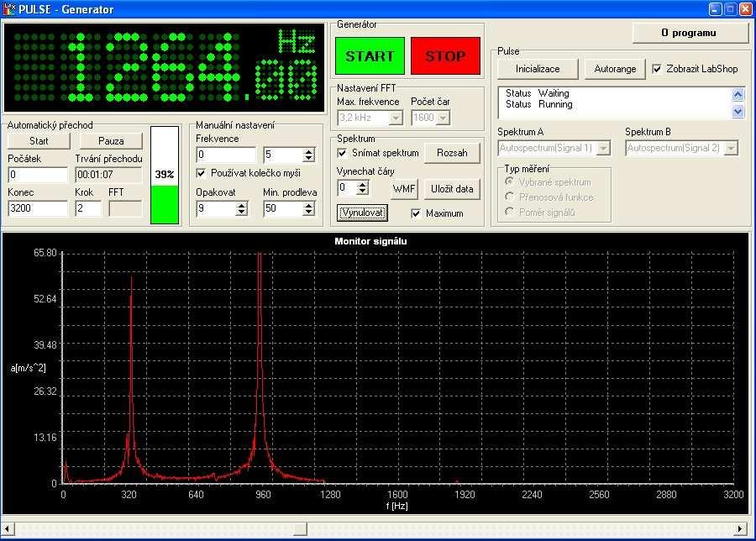Click the Opakovat value field
Viewport: 756px width, 541px height.
coord(217,208)
